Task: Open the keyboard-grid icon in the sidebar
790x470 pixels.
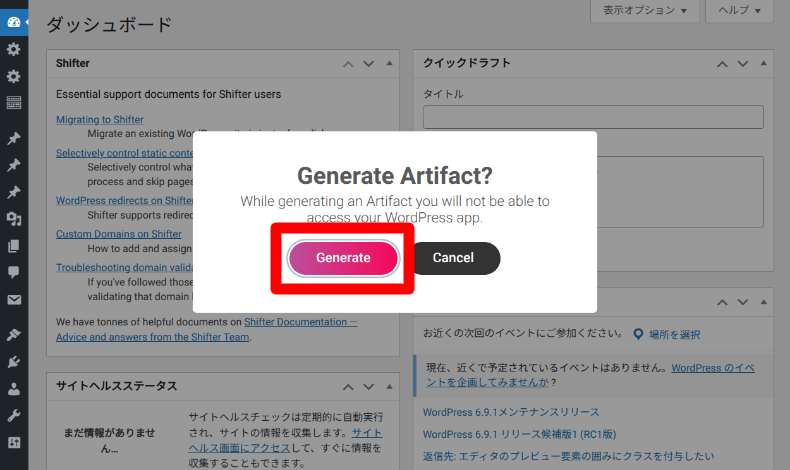Action: 14,103
